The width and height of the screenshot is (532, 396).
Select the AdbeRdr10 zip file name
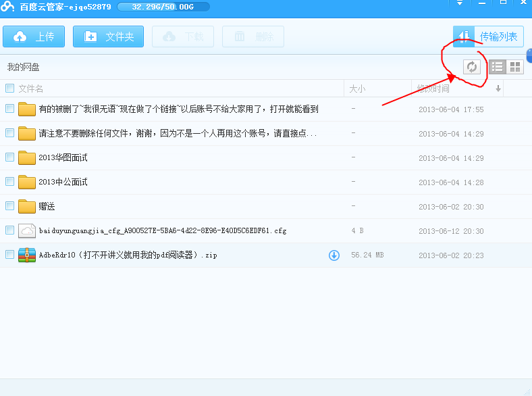click(128, 255)
